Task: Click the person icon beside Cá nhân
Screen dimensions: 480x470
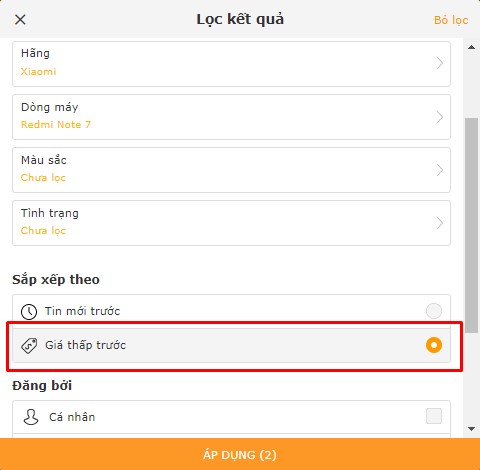Action: tap(31, 417)
